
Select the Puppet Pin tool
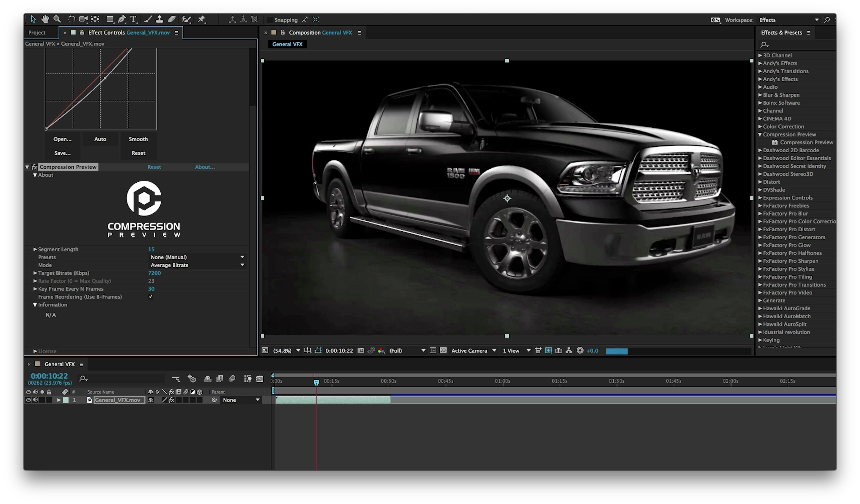click(201, 19)
